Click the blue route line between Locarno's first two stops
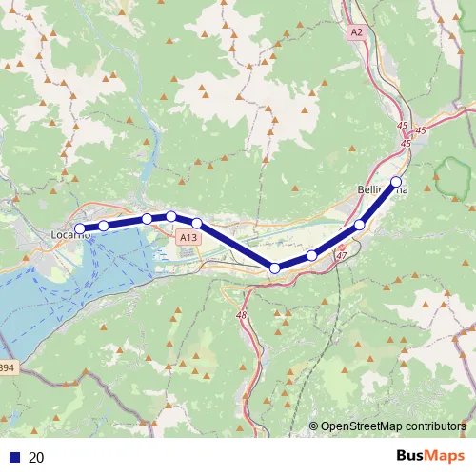 click(91, 228)
